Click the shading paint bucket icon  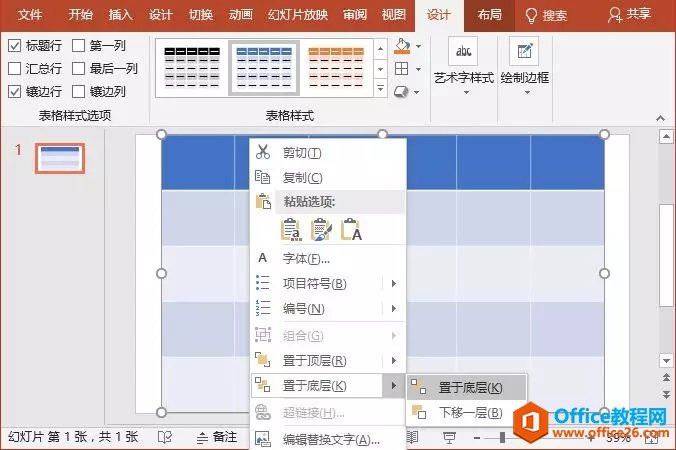coord(402,46)
